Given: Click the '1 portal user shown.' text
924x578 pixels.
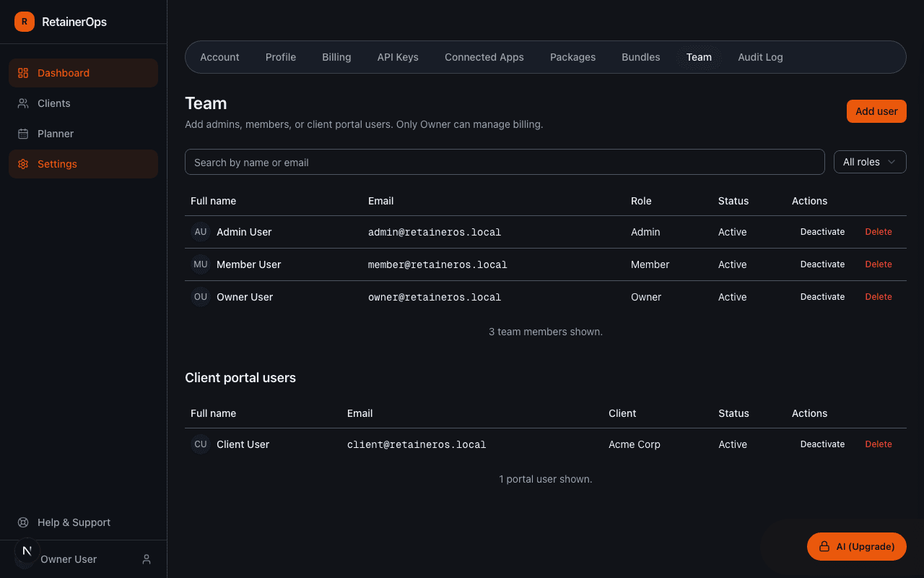Looking at the screenshot, I should coord(546,479).
